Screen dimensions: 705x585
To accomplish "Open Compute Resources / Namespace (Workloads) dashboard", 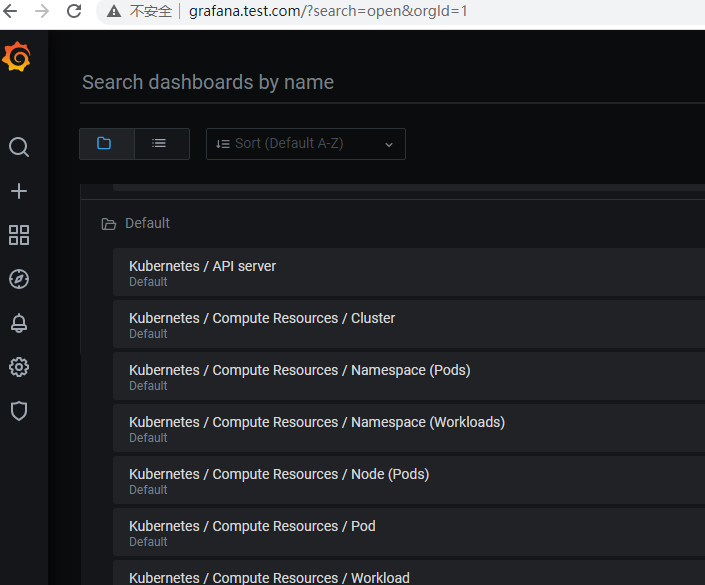I will 409,428.
